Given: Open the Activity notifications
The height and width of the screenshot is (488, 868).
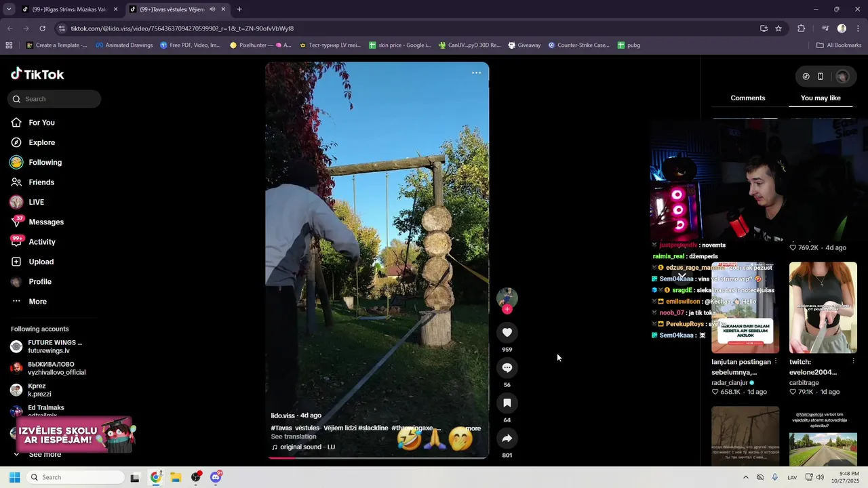Looking at the screenshot, I should (x=42, y=242).
